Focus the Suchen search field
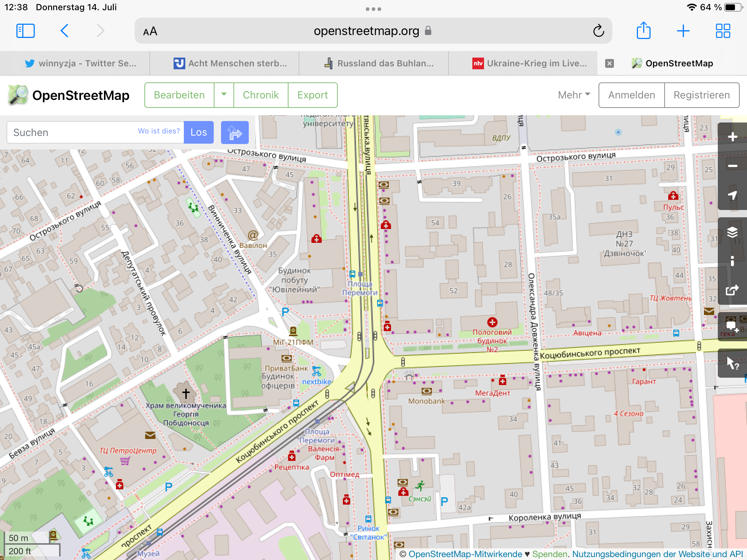The image size is (747, 560). click(73, 133)
